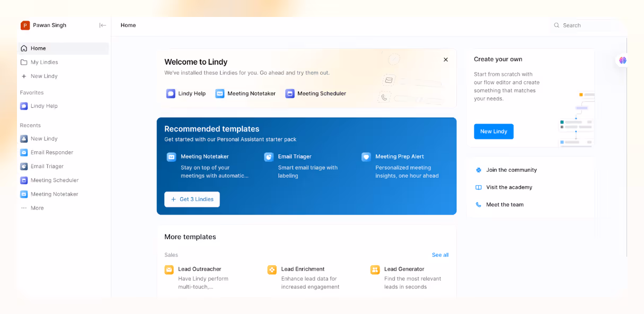Open the Pawan Singh account menu

tap(43, 25)
